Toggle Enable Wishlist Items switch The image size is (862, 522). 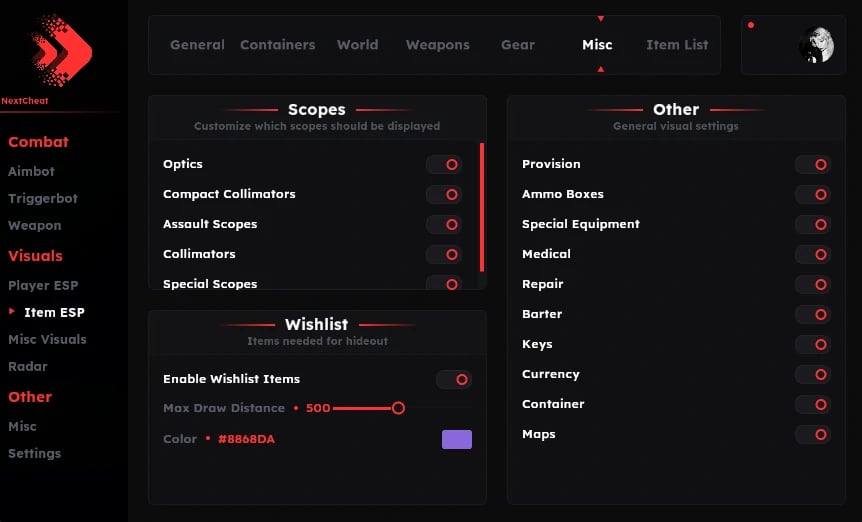pos(454,379)
